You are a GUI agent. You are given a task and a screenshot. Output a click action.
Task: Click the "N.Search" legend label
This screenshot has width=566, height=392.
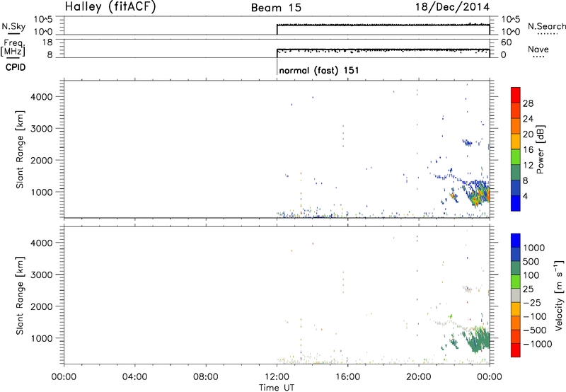coord(546,26)
